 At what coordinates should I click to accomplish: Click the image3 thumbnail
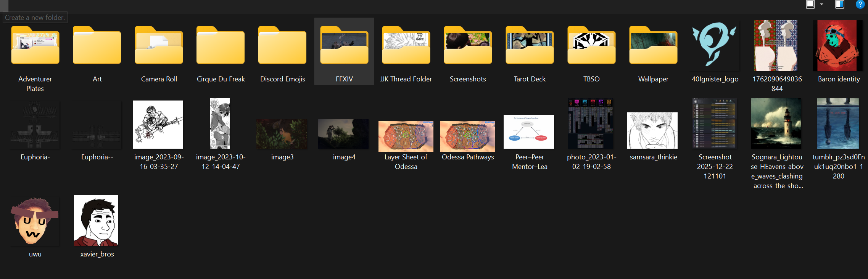(x=282, y=134)
